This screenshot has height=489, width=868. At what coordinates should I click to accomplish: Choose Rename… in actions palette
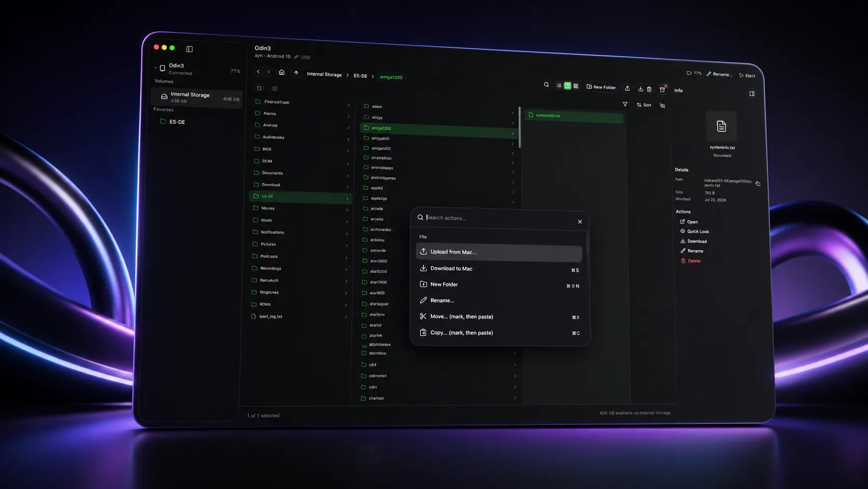pos(500,300)
